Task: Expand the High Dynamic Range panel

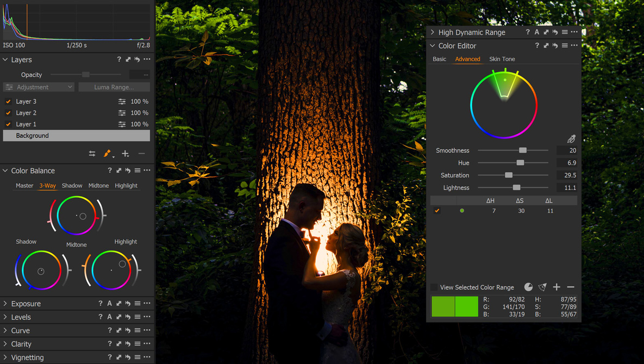Action: tap(433, 32)
